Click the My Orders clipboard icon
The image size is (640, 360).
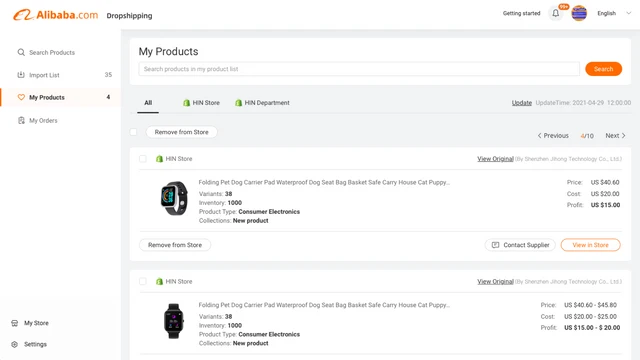[x=21, y=120]
